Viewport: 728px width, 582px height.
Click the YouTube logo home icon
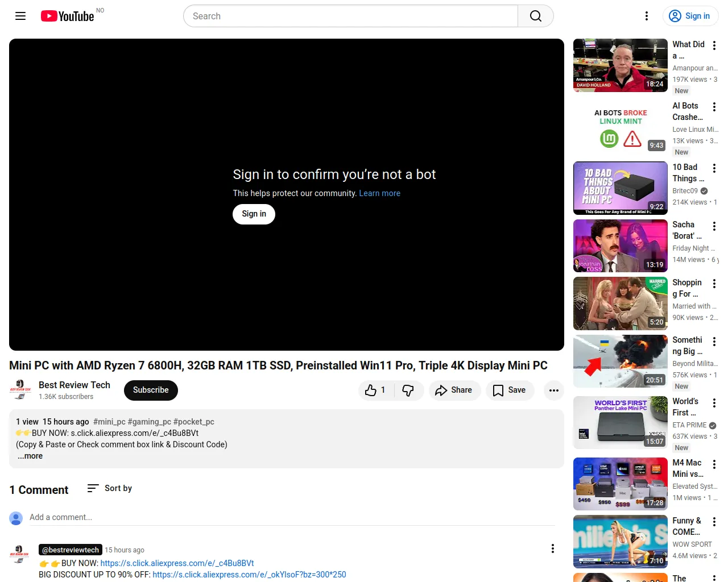point(67,16)
